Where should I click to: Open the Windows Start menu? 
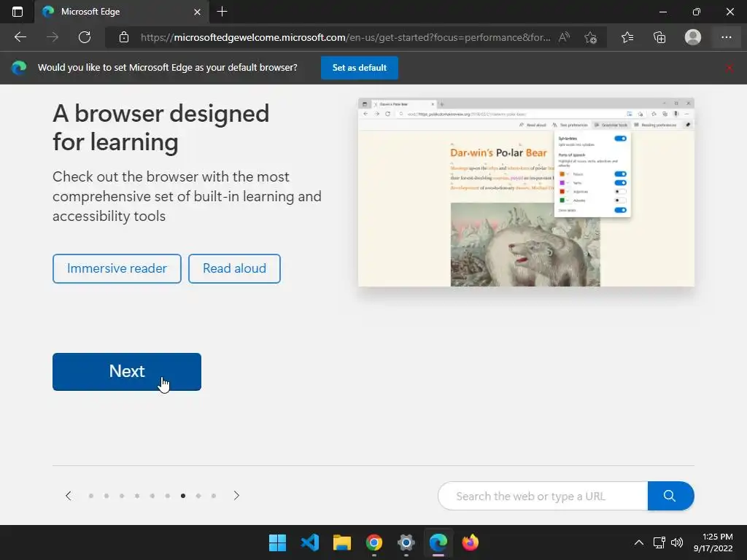coord(278,542)
